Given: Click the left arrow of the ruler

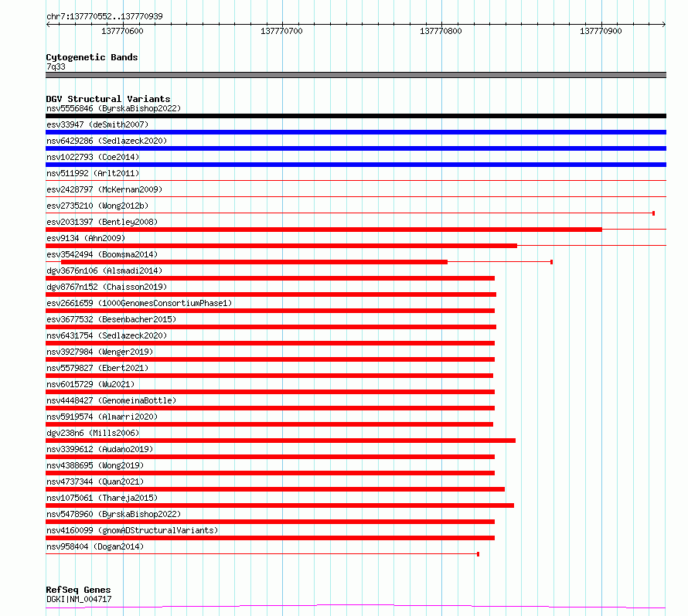Looking at the screenshot, I should (48, 24).
